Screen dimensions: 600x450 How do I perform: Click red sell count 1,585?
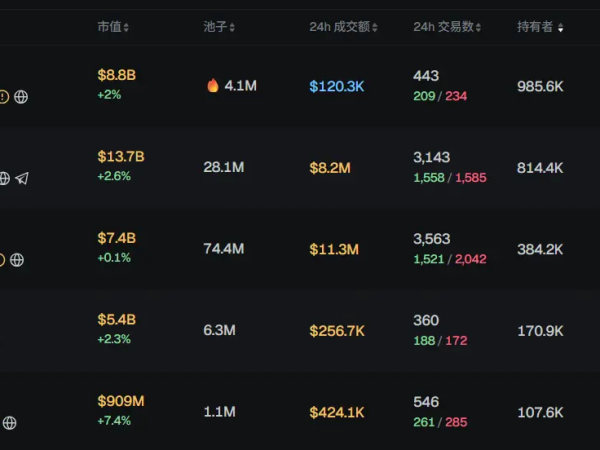coord(471,178)
